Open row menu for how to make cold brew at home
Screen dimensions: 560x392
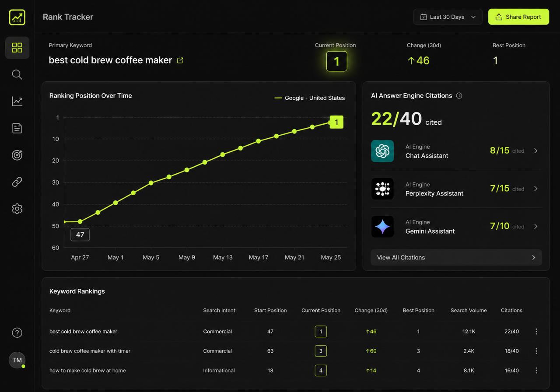tap(536, 371)
